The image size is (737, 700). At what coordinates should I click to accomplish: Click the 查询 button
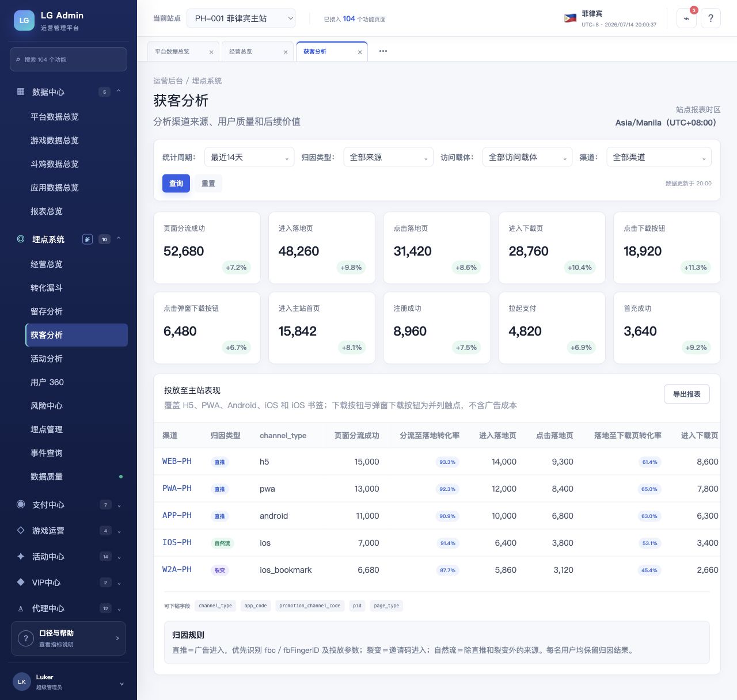coord(176,184)
